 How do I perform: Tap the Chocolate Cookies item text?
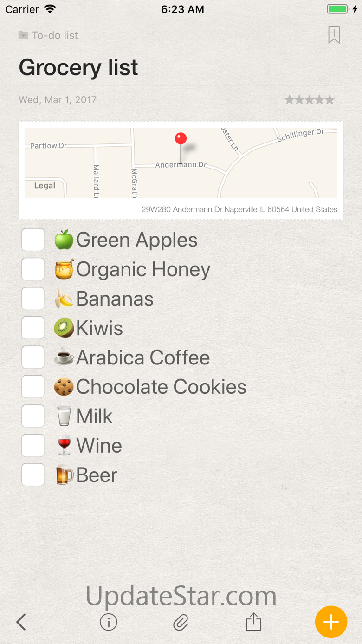161,387
